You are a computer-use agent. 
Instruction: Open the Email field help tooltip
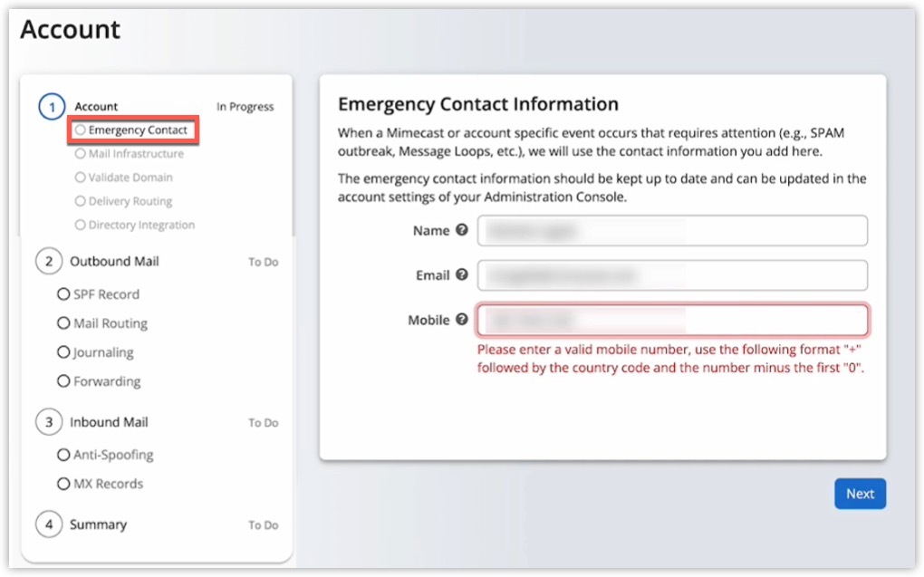pos(462,275)
